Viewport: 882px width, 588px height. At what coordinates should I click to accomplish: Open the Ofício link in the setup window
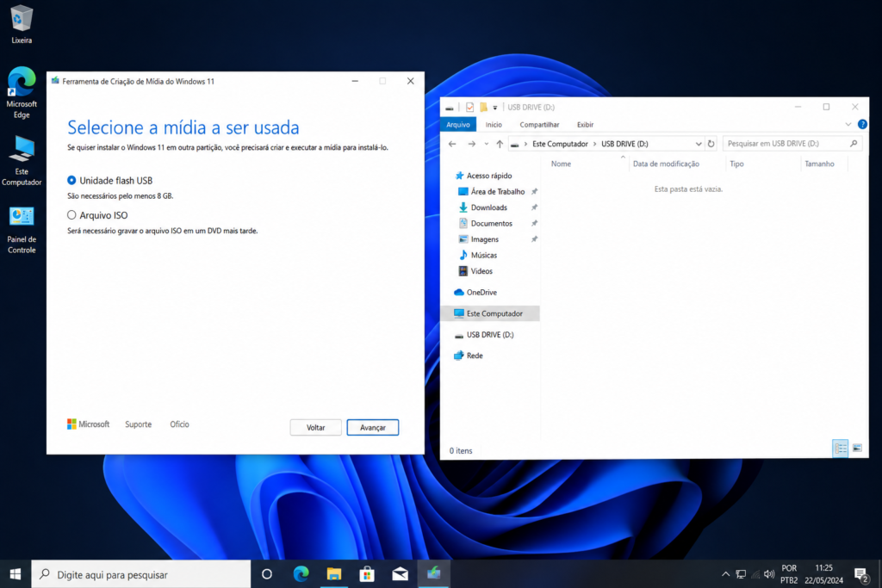click(x=179, y=424)
